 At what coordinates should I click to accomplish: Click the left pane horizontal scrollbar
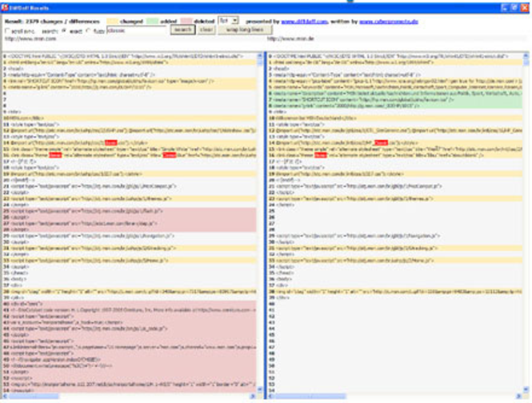tap(128, 395)
